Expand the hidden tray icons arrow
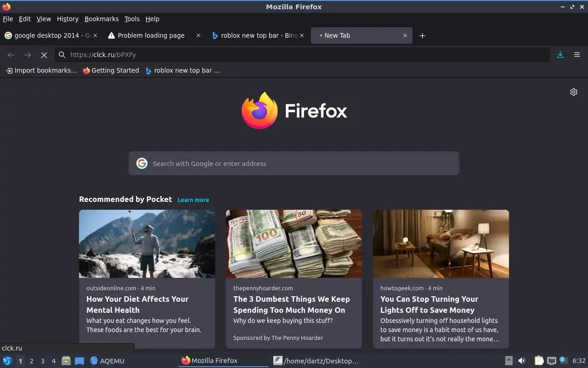This screenshot has height=368, width=588. [x=509, y=361]
